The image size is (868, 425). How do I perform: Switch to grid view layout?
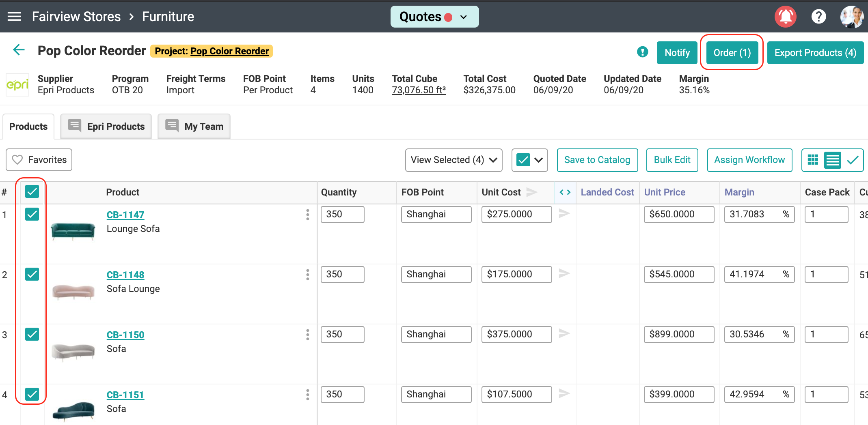pos(813,160)
